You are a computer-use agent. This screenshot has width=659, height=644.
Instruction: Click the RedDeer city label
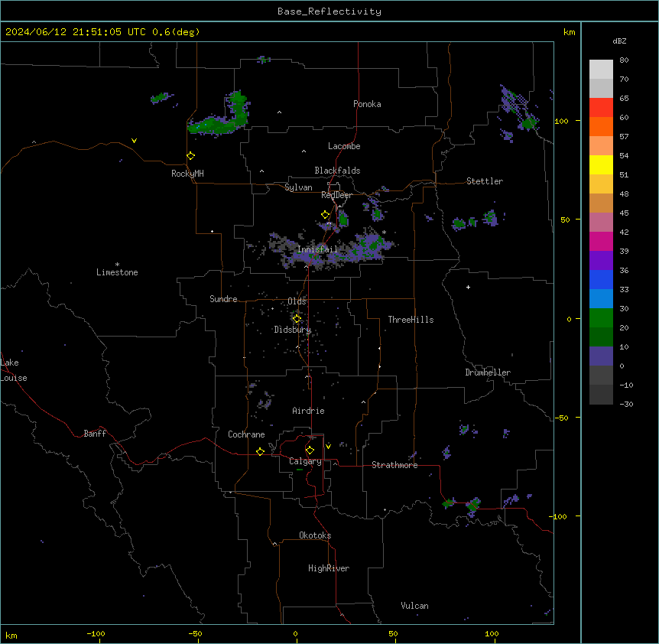pos(336,195)
